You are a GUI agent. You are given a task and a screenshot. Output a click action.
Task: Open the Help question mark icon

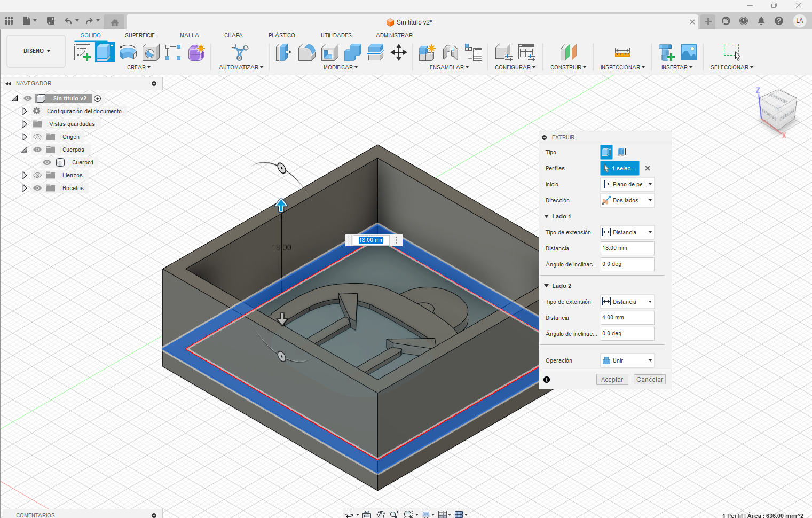tap(779, 21)
